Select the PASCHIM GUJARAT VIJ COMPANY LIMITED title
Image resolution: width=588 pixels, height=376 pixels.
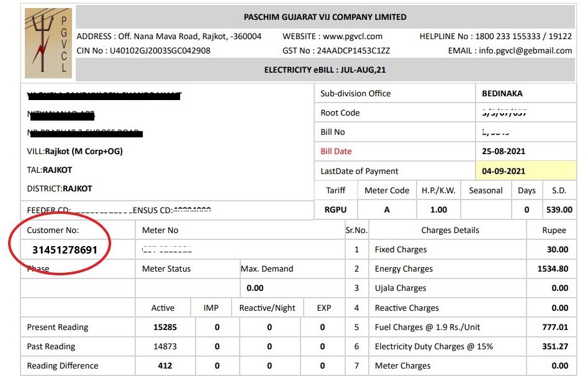325,17
